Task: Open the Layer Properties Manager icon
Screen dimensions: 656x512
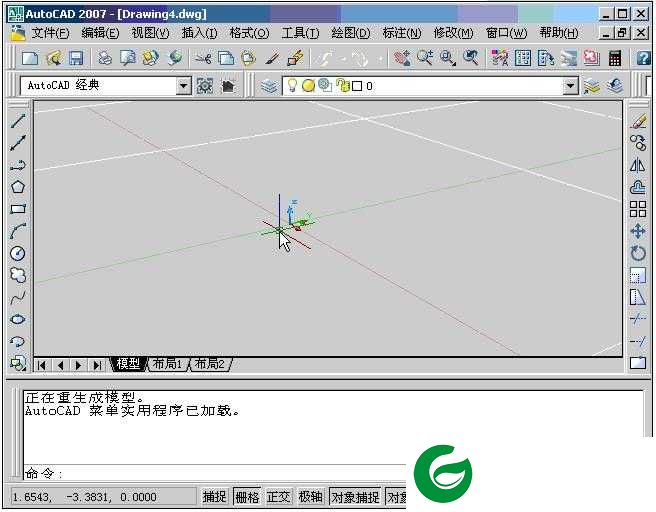Action: pos(269,86)
